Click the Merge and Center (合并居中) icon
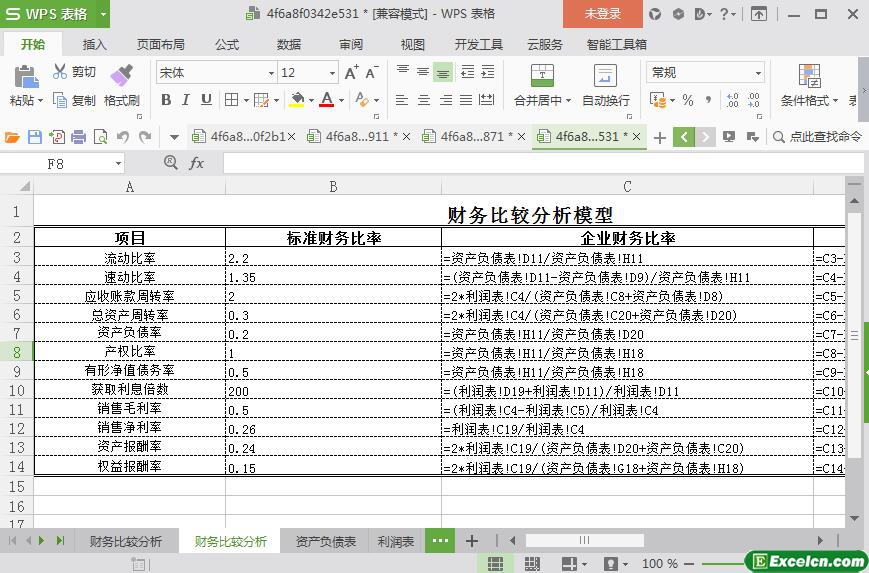Screen dimensions: 869x573 click(x=541, y=76)
